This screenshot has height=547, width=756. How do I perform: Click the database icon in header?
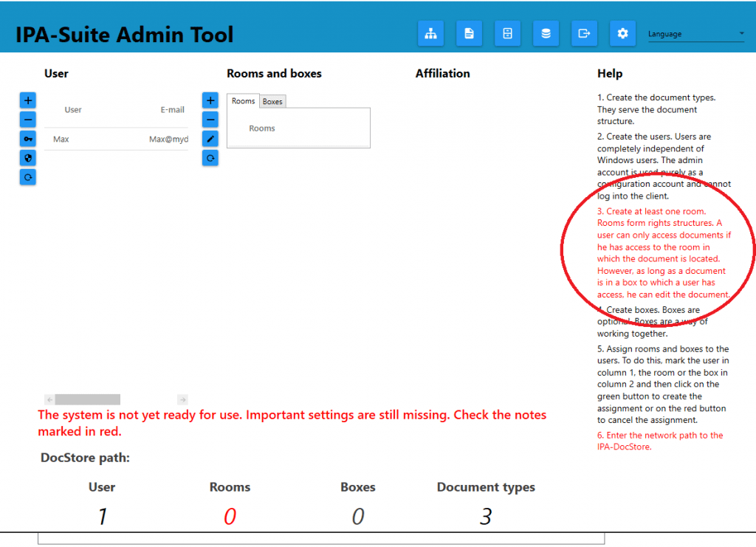point(546,33)
